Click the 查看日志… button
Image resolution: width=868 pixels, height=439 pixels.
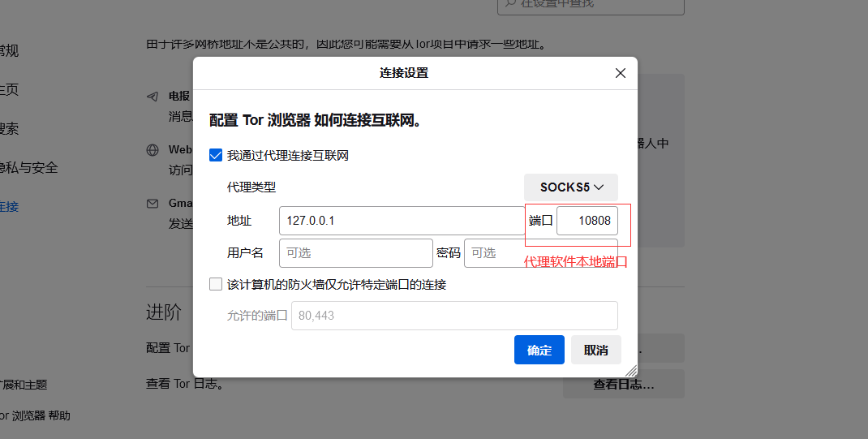click(624, 384)
